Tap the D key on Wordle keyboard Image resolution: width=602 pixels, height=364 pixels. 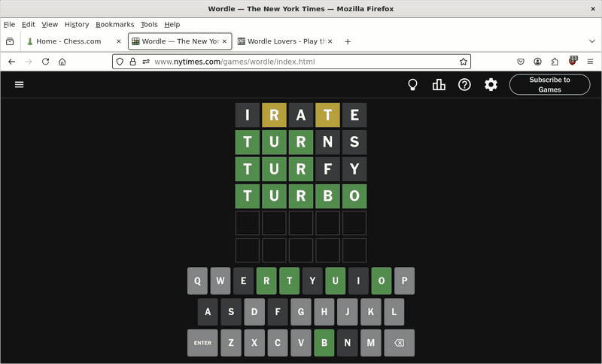254,312
